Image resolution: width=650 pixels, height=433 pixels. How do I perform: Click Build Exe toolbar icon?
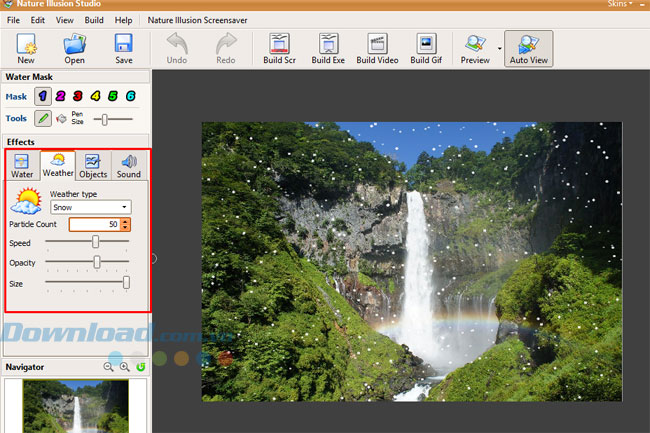[328, 43]
